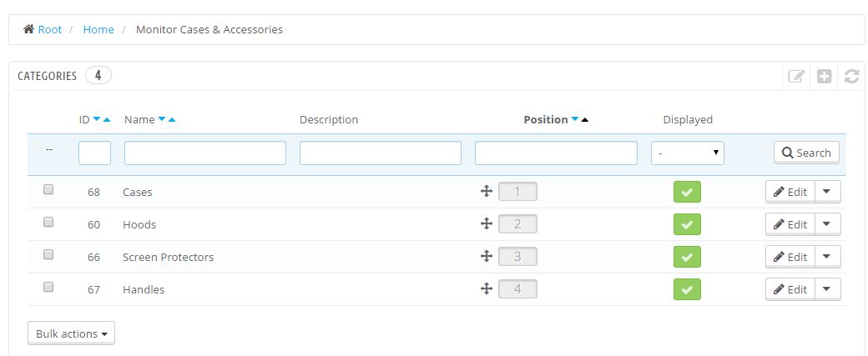Edit the Screen Protectors category

[x=790, y=257]
